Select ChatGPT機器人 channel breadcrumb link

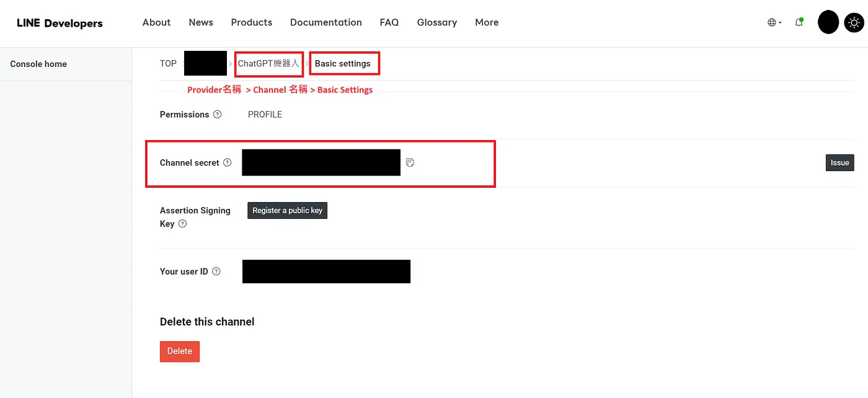click(268, 63)
